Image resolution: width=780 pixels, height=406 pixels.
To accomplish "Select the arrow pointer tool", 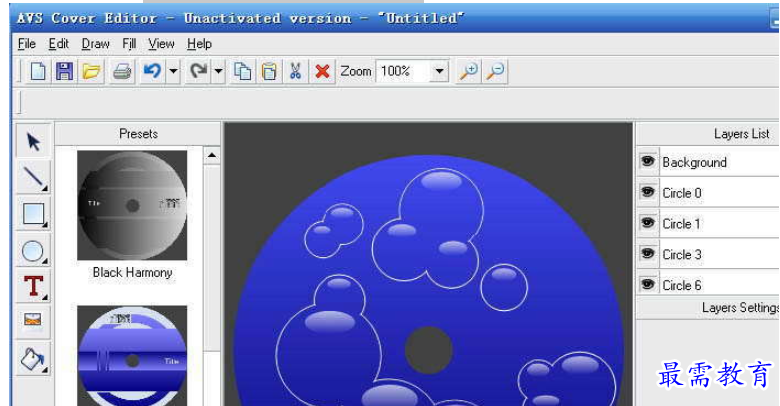I will tap(33, 142).
